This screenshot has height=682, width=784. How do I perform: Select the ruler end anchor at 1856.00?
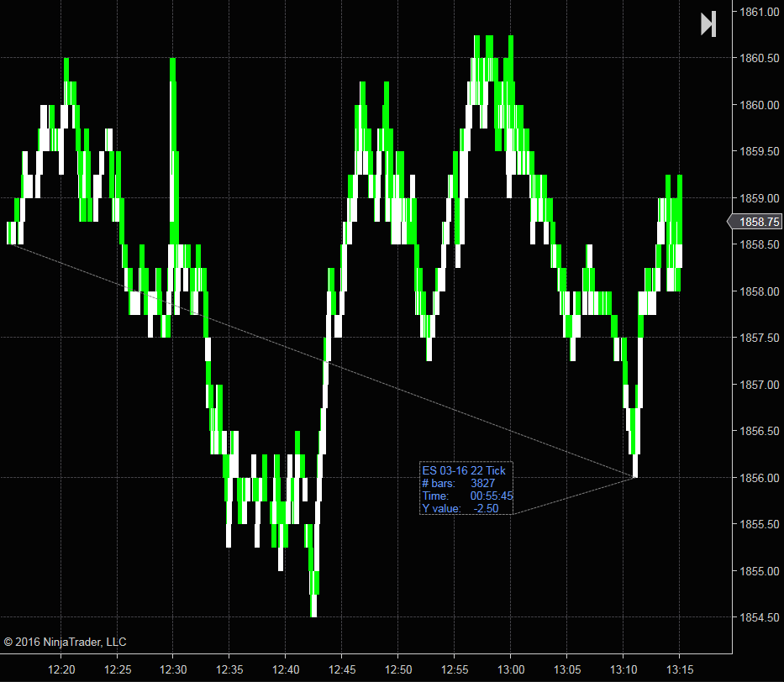[635, 478]
